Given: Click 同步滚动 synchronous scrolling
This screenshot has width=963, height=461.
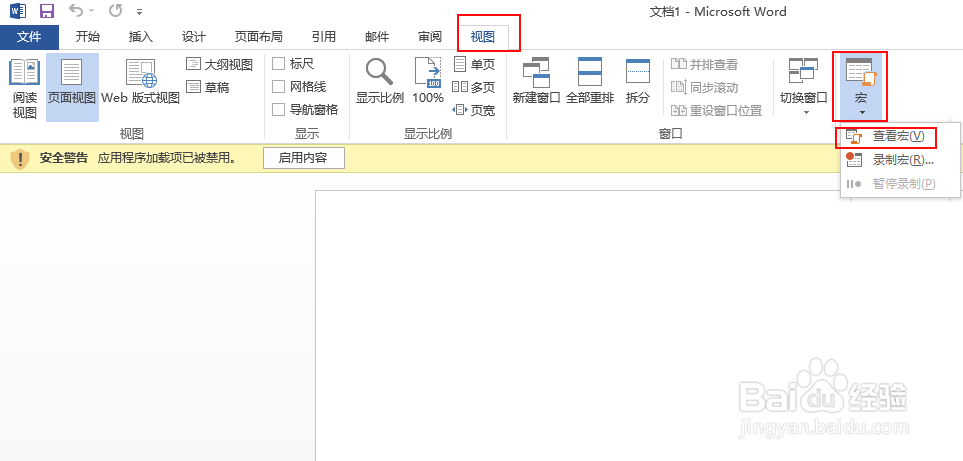Looking at the screenshot, I should click(704, 88).
